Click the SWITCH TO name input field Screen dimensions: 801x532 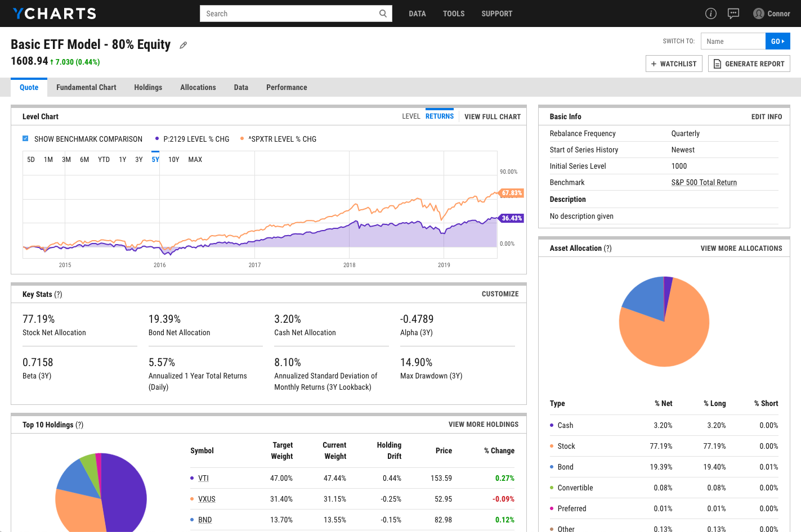[x=733, y=41]
